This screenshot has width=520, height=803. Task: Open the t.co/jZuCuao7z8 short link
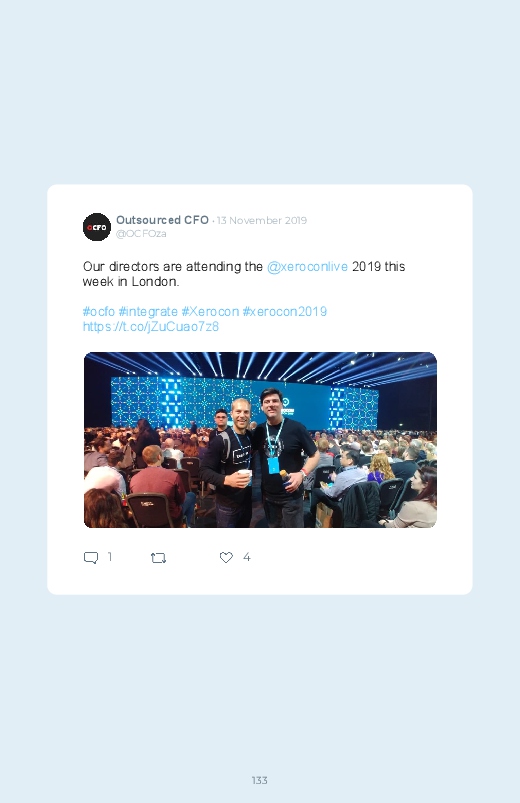pyautogui.click(x=151, y=327)
